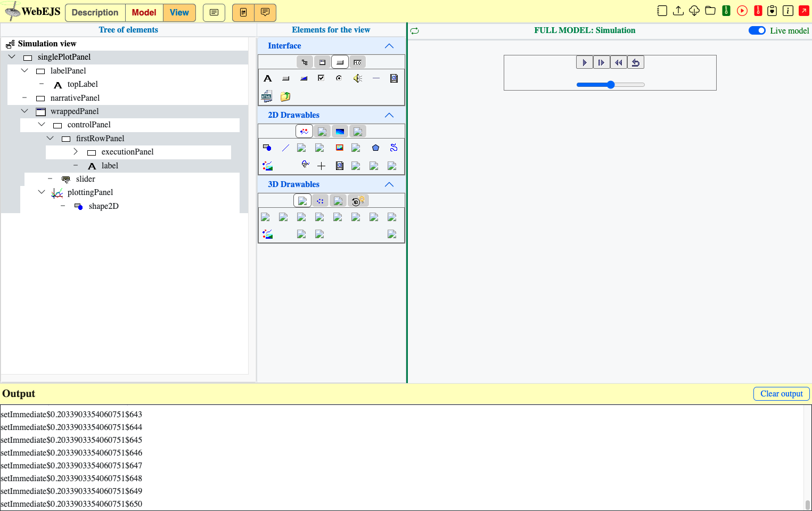Step the simulation forward once
The width and height of the screenshot is (812, 511).
coord(602,62)
